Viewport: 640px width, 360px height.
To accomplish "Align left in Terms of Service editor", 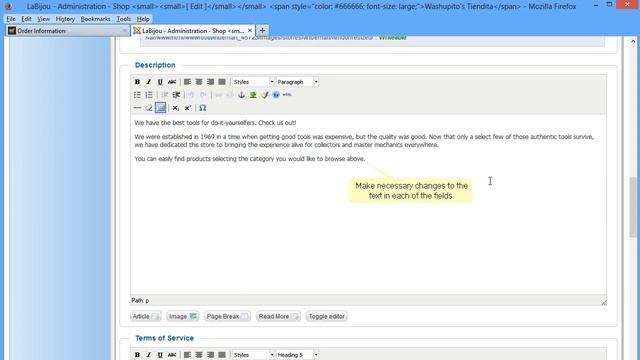I will (x=187, y=355).
